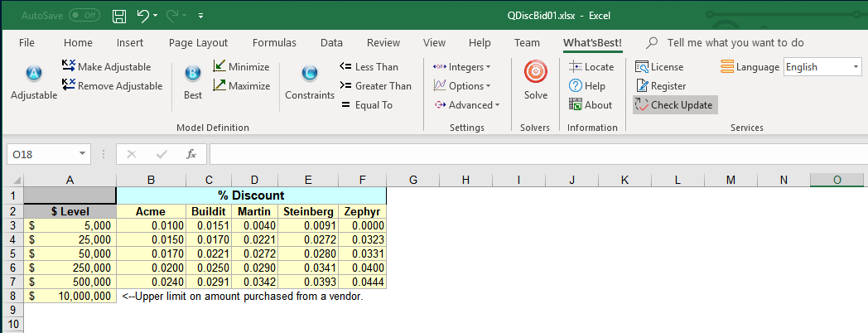
Task: Open What'sBest Help
Action: [587, 86]
